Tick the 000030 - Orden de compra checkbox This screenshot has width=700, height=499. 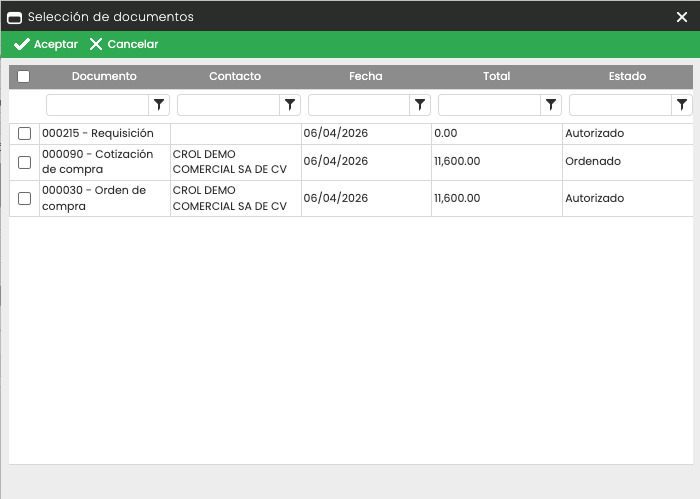coord(25,198)
